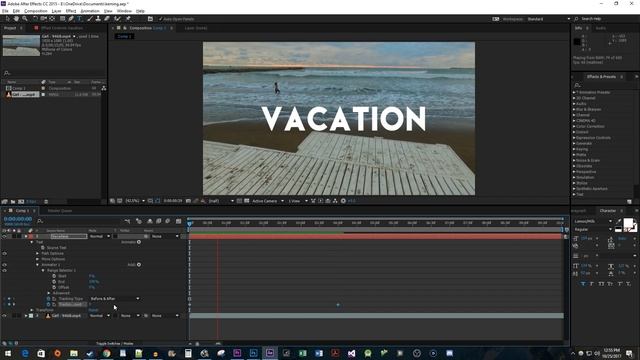Screen dimensions: 640x360
Task: Open the Tracking Type Before & After dropdown
Action: coord(115,299)
